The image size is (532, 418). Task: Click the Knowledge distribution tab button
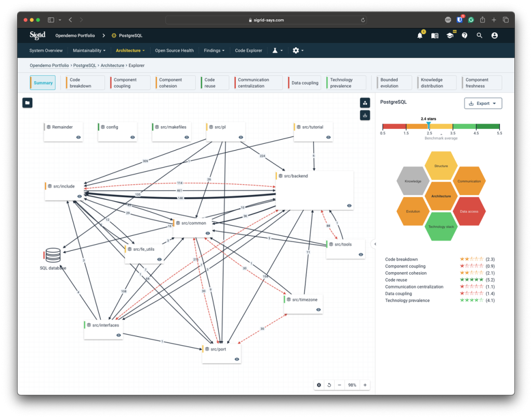tap(436, 83)
